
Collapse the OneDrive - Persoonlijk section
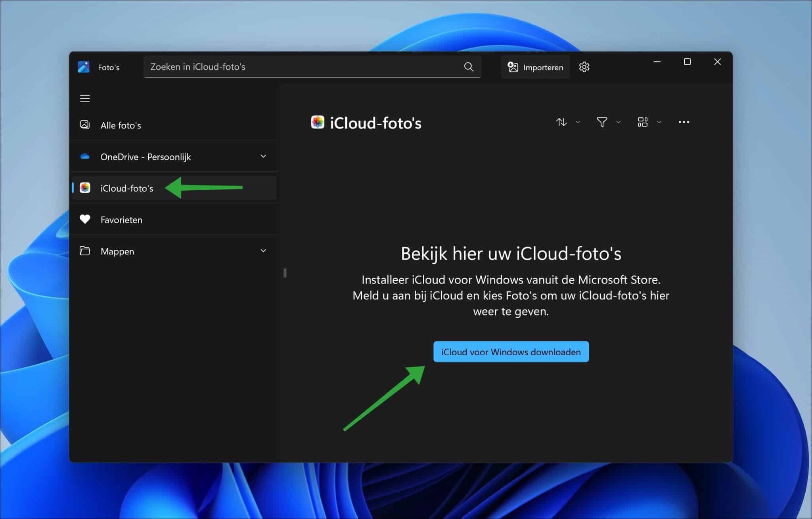264,156
